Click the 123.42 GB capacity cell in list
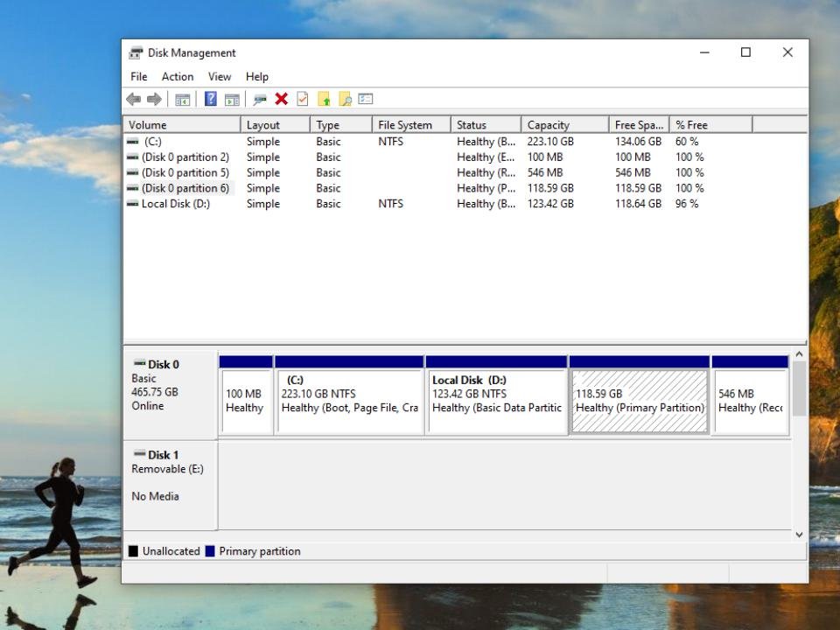 [x=550, y=204]
